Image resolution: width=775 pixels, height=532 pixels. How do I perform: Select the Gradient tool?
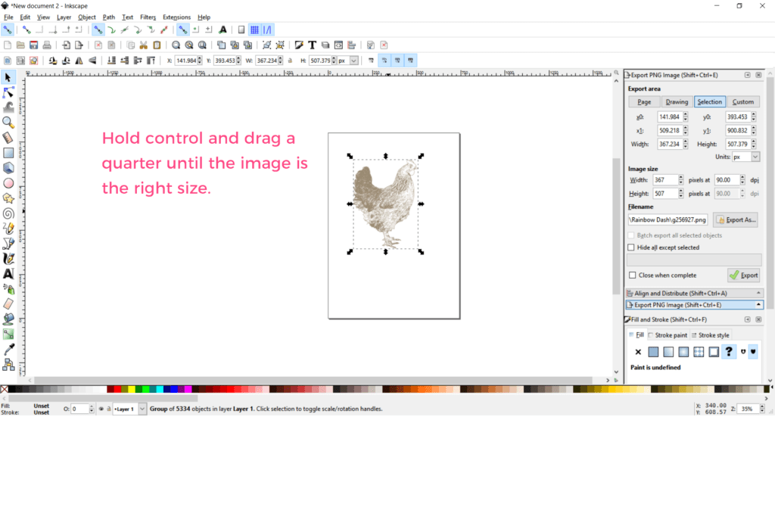[8, 334]
